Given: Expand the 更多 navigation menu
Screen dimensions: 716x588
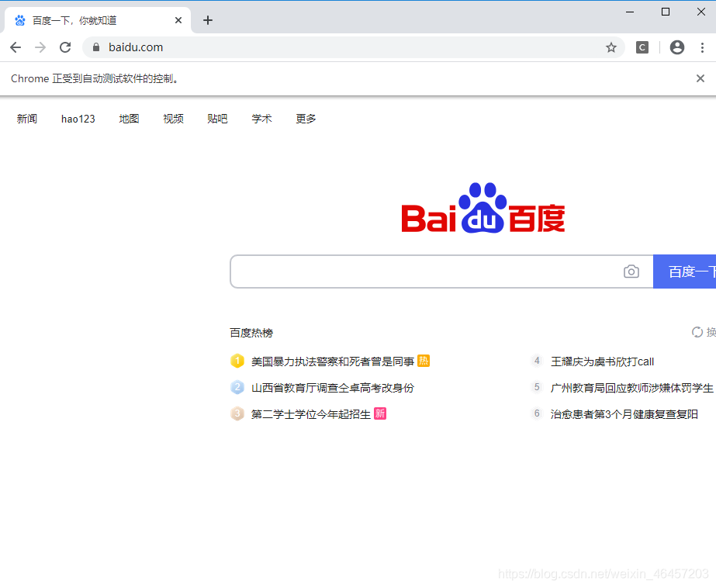Looking at the screenshot, I should (306, 119).
